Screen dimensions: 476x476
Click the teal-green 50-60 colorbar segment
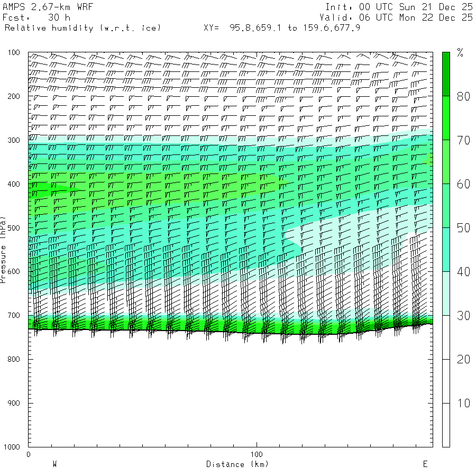446,206
